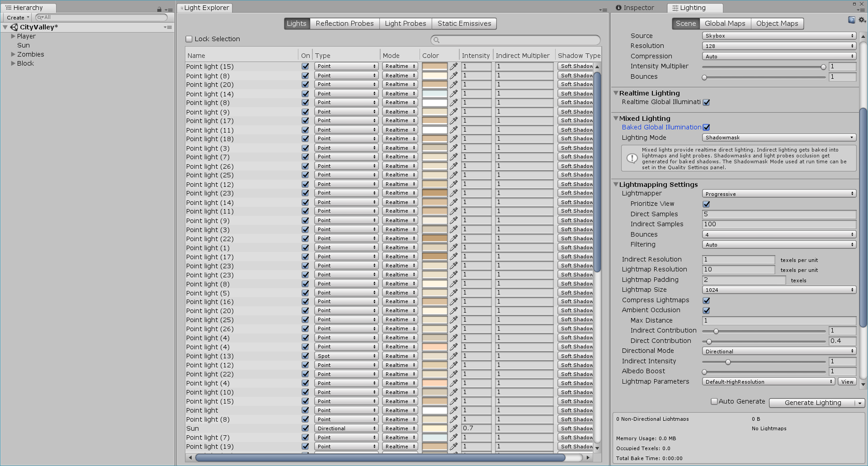This screenshot has height=466, width=868.
Task: Open the Lightmapper dropdown showing Progressive
Action: pos(778,194)
